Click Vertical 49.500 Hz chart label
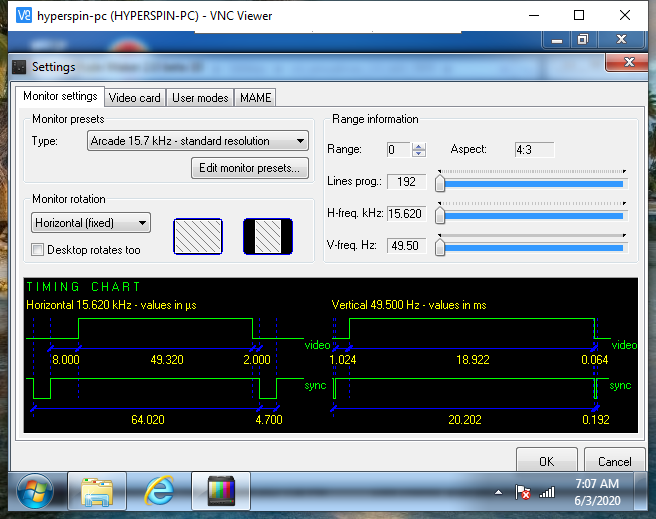This screenshot has width=656, height=519. tap(409, 305)
